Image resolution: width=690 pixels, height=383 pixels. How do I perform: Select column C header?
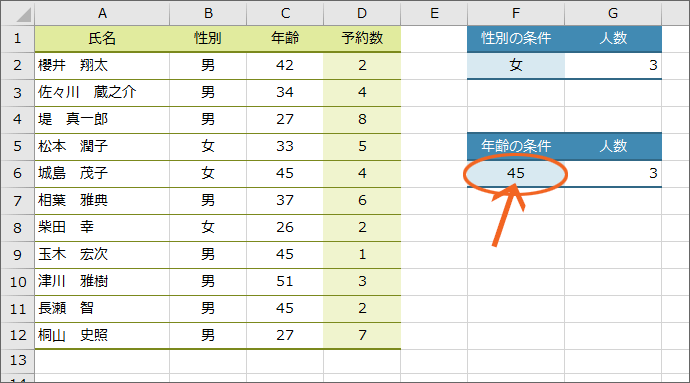[x=285, y=13]
